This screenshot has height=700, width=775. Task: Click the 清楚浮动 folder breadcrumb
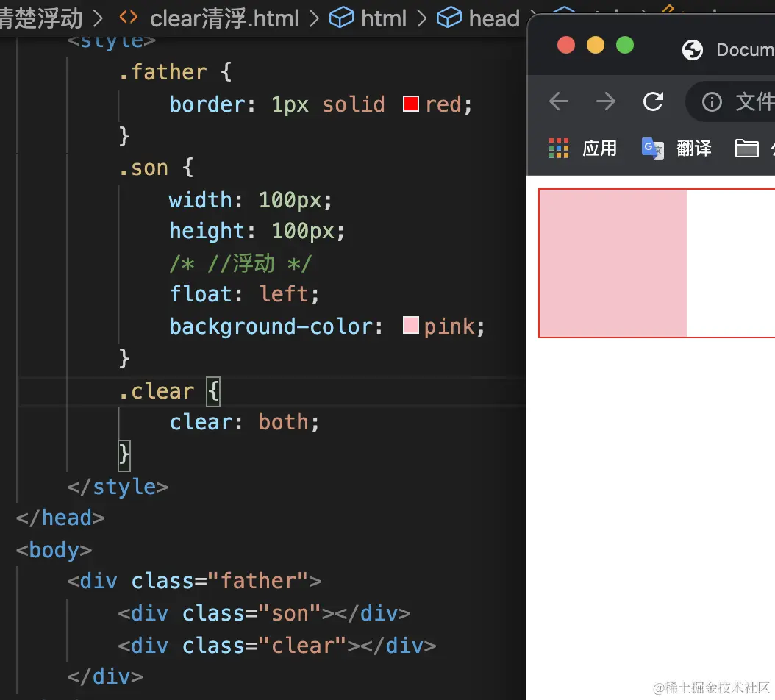pos(41,19)
